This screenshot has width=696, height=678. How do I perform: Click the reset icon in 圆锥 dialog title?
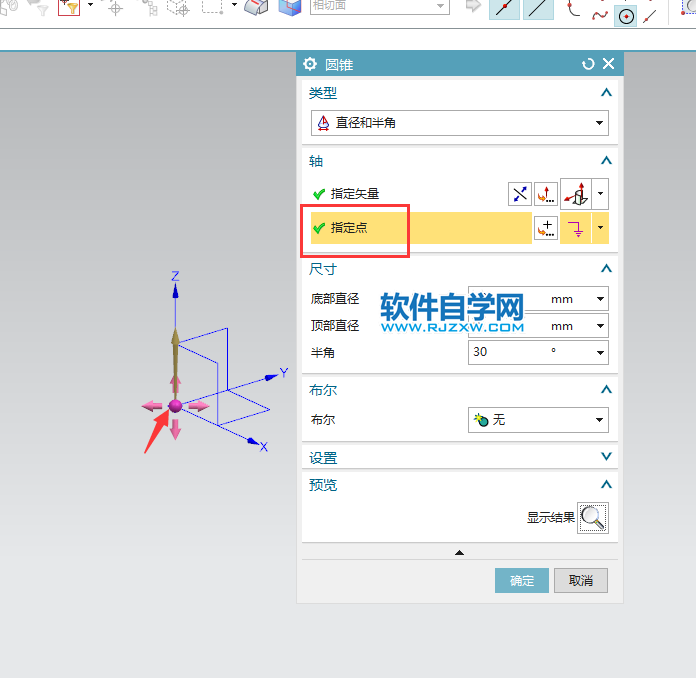[588, 64]
